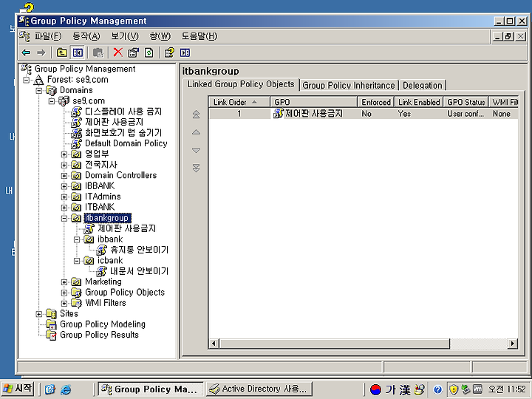Click the Forest se9.com triangle icon
This screenshot has height=399, width=532.
38,80
